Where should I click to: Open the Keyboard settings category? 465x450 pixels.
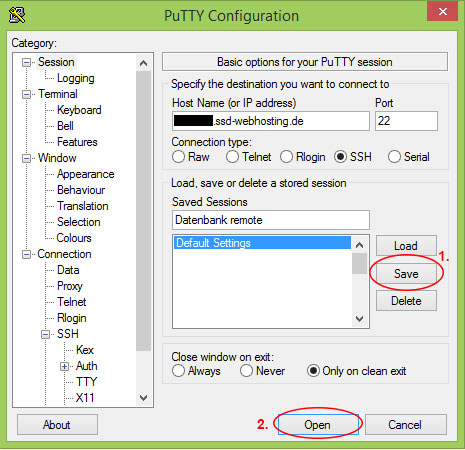coord(79,110)
